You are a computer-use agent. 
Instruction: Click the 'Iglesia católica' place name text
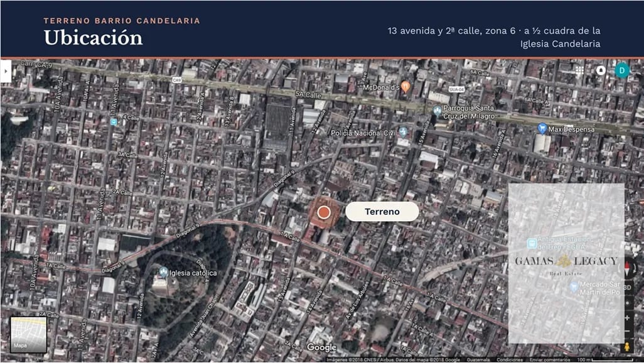tap(193, 273)
